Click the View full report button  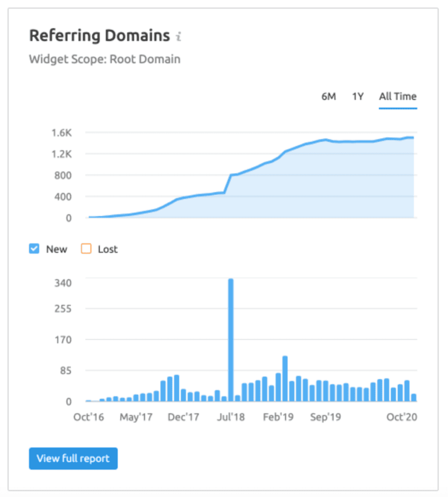click(x=73, y=458)
